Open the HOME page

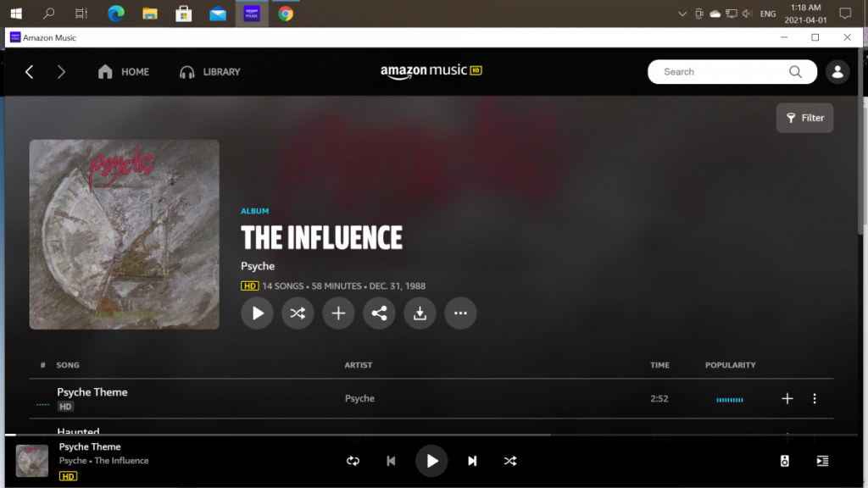(124, 72)
